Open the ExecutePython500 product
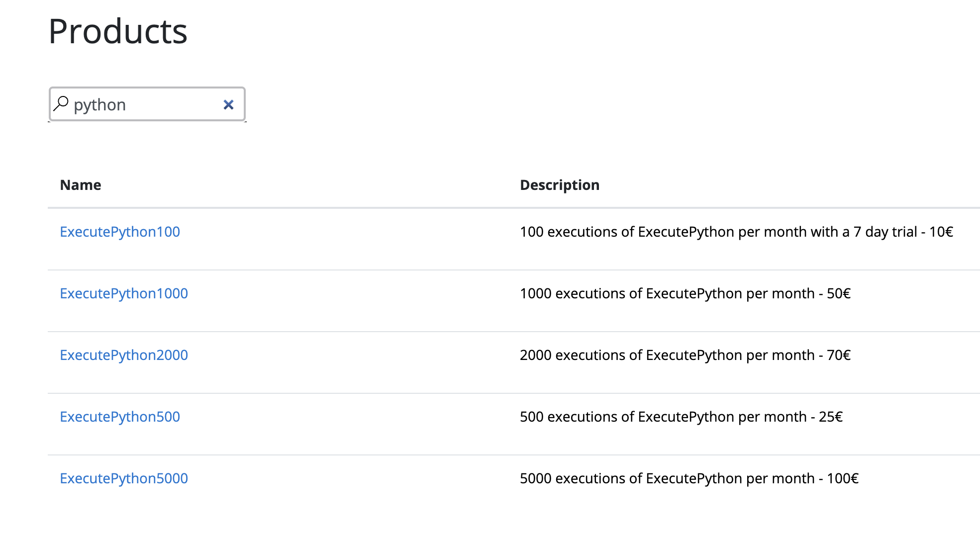The image size is (980, 535). coord(120,417)
